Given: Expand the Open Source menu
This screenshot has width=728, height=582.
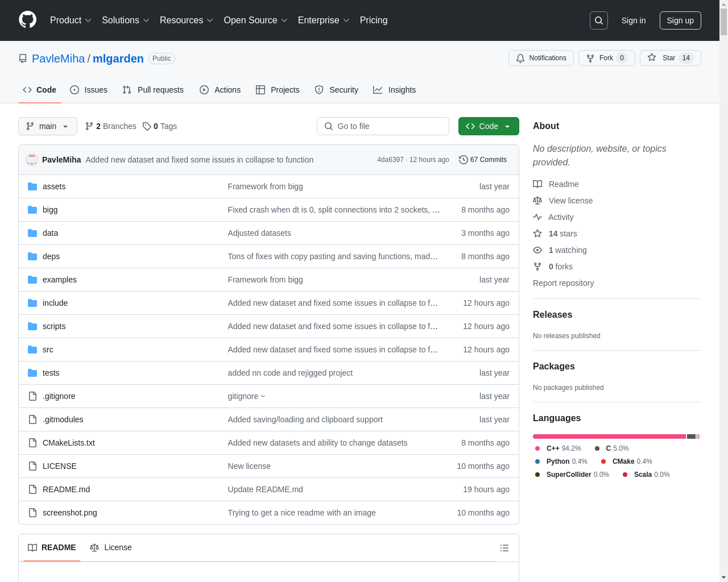Looking at the screenshot, I should tap(256, 20).
